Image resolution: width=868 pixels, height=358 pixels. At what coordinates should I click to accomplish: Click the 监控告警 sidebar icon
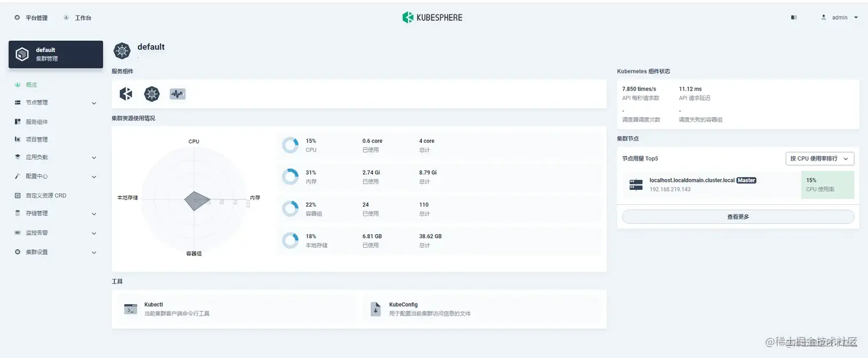click(x=17, y=233)
